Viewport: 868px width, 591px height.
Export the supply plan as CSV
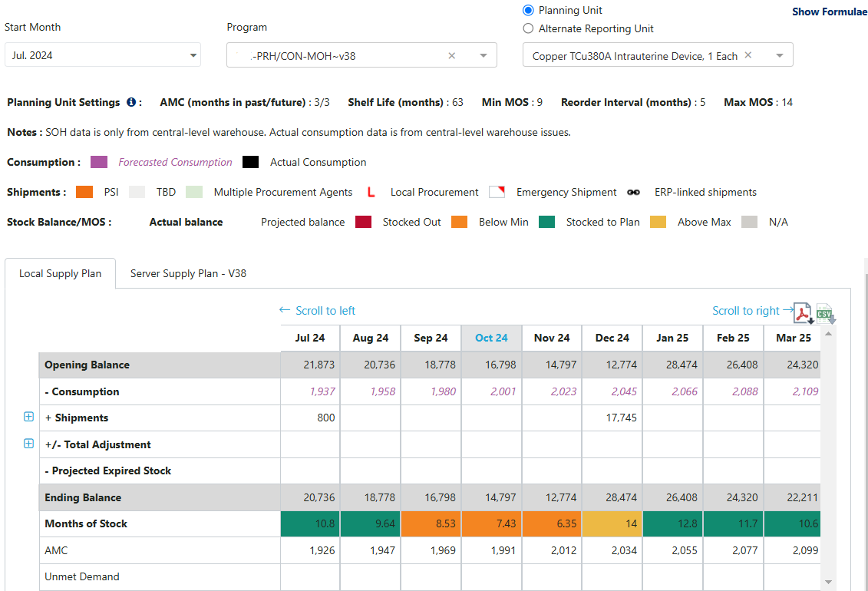[x=825, y=314]
